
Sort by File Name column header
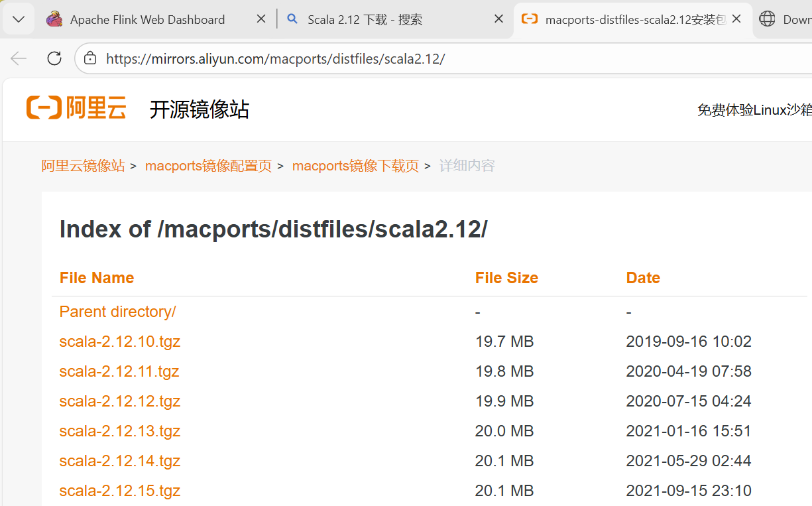[97, 278]
